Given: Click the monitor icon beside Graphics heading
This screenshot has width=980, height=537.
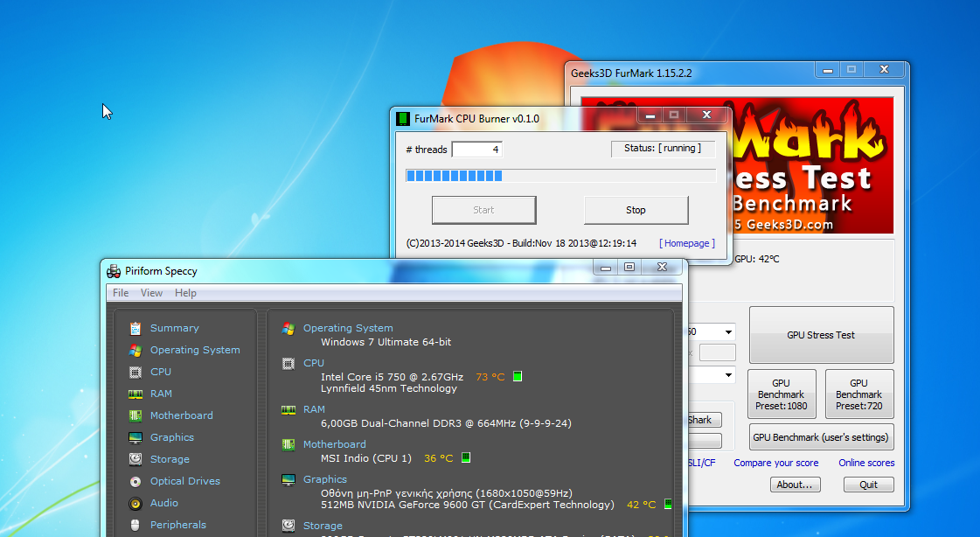Looking at the screenshot, I should point(288,479).
